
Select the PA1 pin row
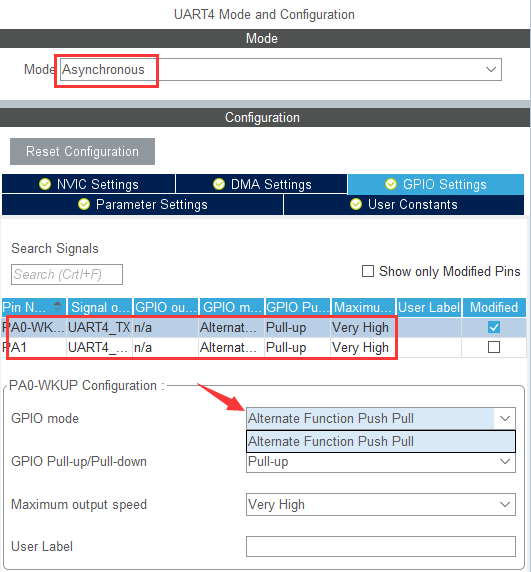[x=263, y=347]
